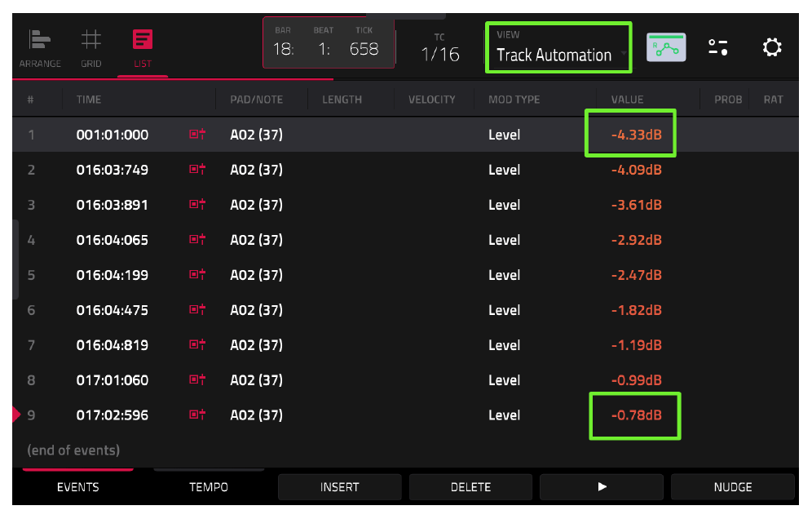Select time 016:03:891 in row 3
The height and width of the screenshot is (519, 812).
pyautogui.click(x=113, y=205)
